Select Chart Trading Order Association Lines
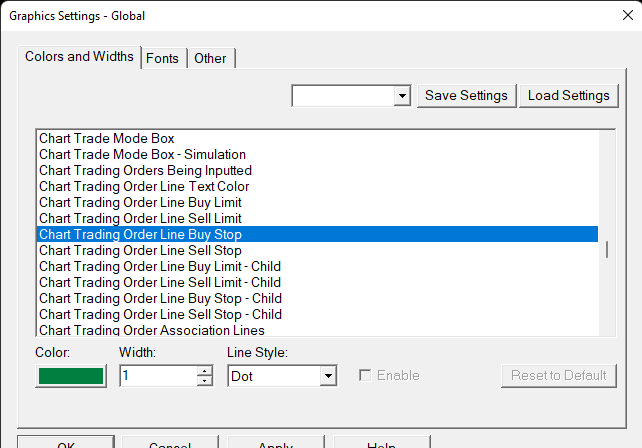The image size is (642, 448). tap(151, 330)
